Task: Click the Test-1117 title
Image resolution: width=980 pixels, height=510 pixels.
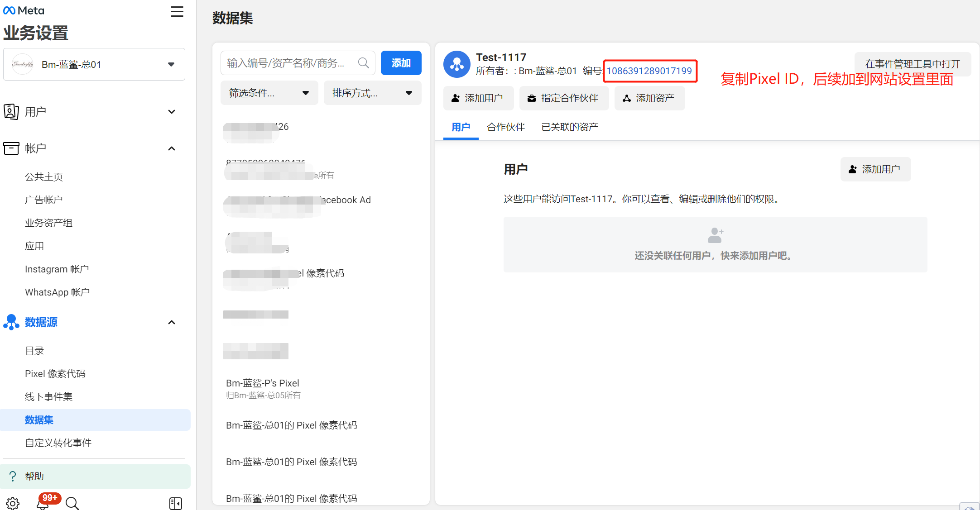Action: point(501,57)
